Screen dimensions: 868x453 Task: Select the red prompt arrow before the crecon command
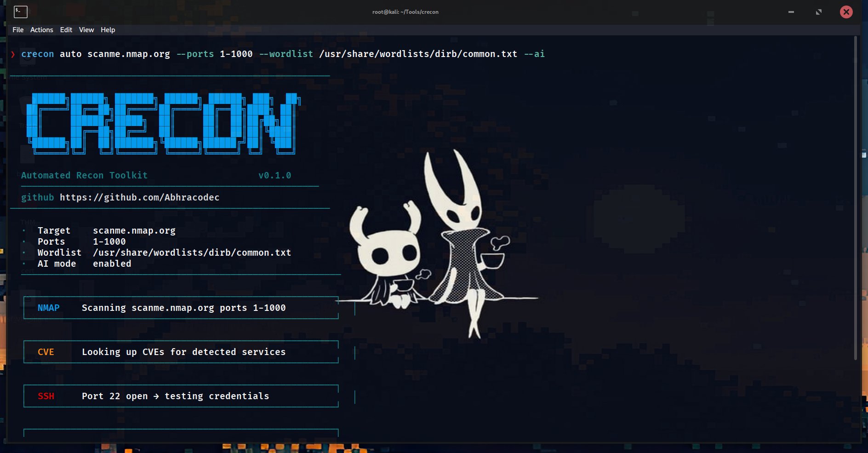click(x=12, y=54)
